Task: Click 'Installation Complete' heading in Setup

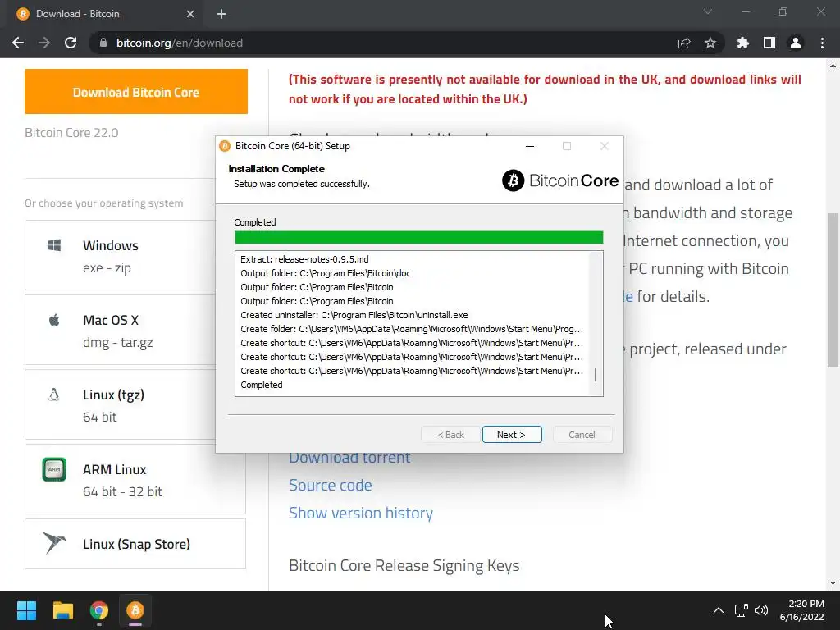Action: pos(276,169)
